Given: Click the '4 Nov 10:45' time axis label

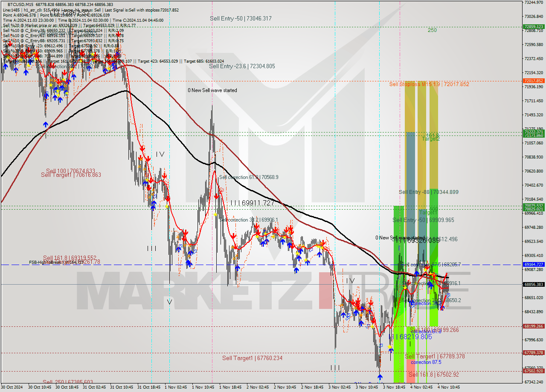Looking at the screenshot, I should pos(449,387).
